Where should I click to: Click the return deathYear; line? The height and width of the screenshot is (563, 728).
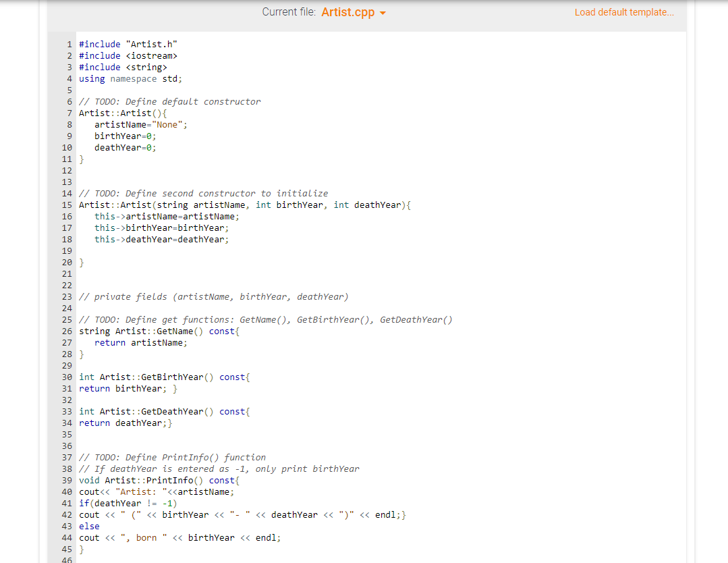[x=125, y=423]
